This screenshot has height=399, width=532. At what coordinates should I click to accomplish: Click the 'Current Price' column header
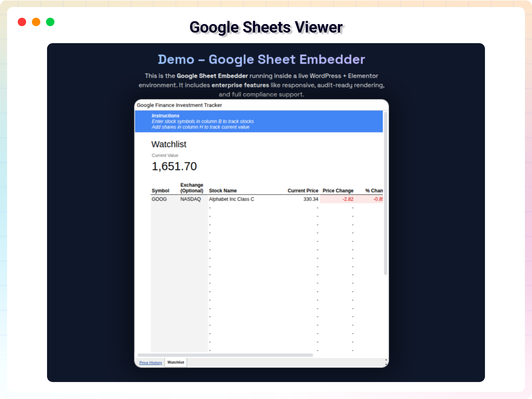(x=303, y=191)
